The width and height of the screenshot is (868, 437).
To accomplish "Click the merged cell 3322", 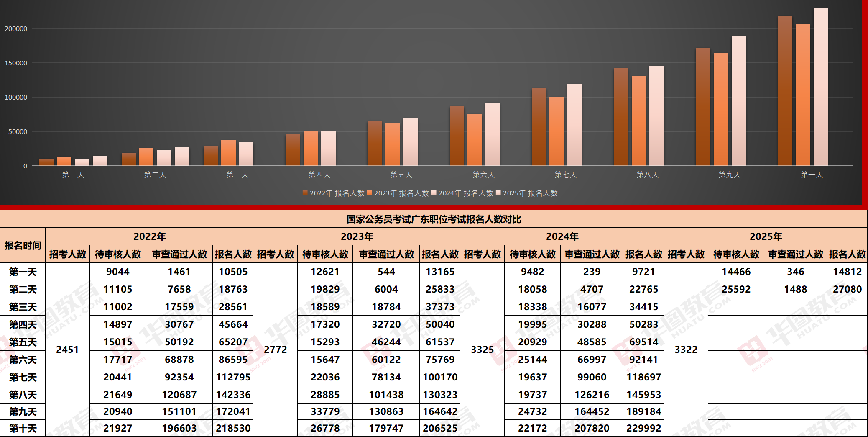I will (x=686, y=350).
